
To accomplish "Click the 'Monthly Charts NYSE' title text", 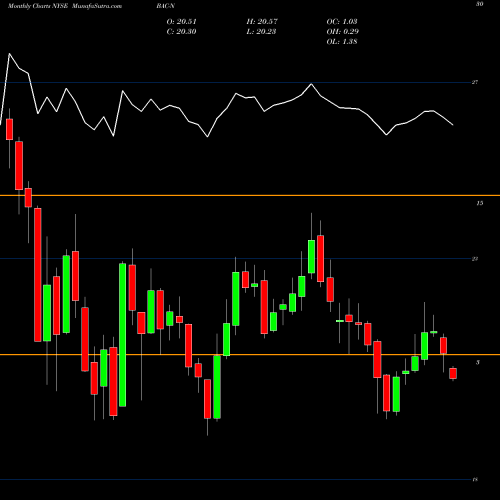I will 38,6.
